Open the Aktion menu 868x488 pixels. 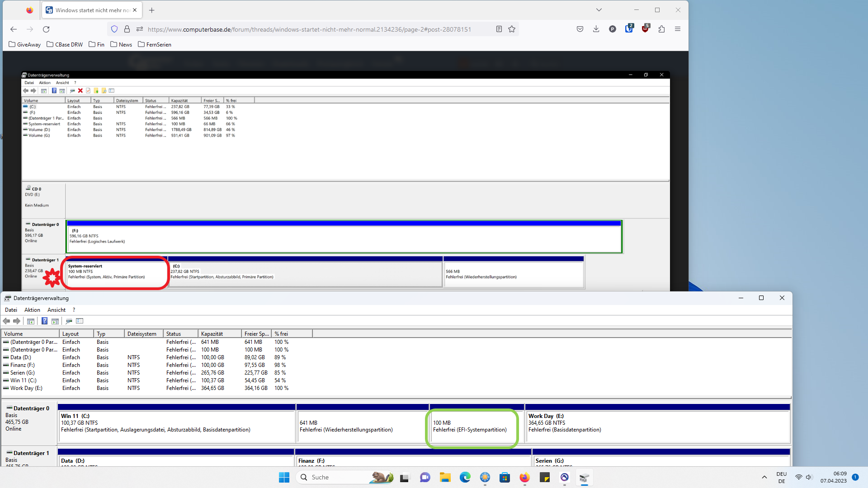click(x=32, y=310)
